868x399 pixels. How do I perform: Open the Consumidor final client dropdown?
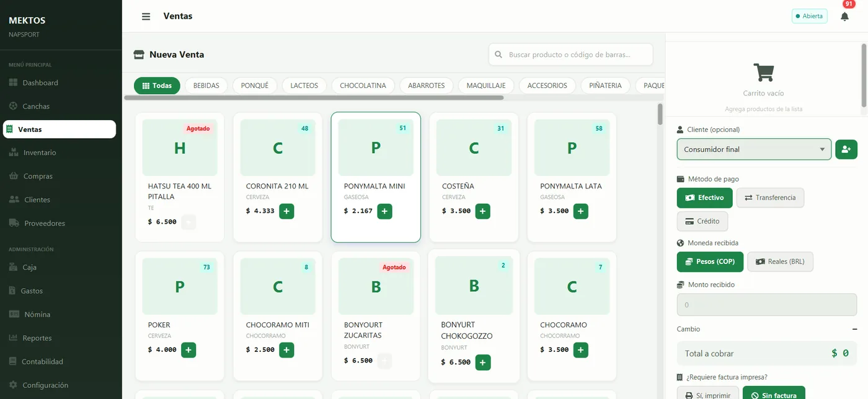click(x=754, y=149)
